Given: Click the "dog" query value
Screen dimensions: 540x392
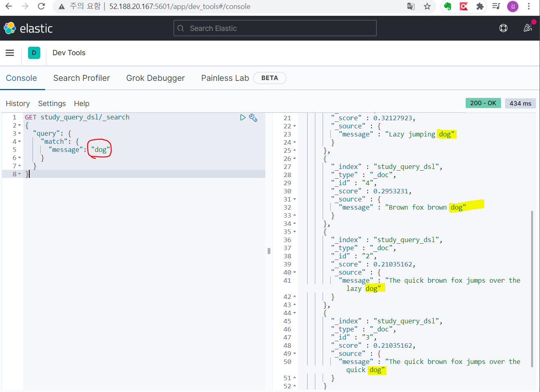Looking at the screenshot, I should pyautogui.click(x=100, y=149).
